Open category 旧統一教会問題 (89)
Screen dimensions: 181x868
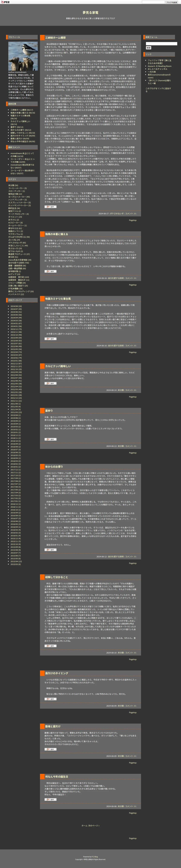point(17,269)
